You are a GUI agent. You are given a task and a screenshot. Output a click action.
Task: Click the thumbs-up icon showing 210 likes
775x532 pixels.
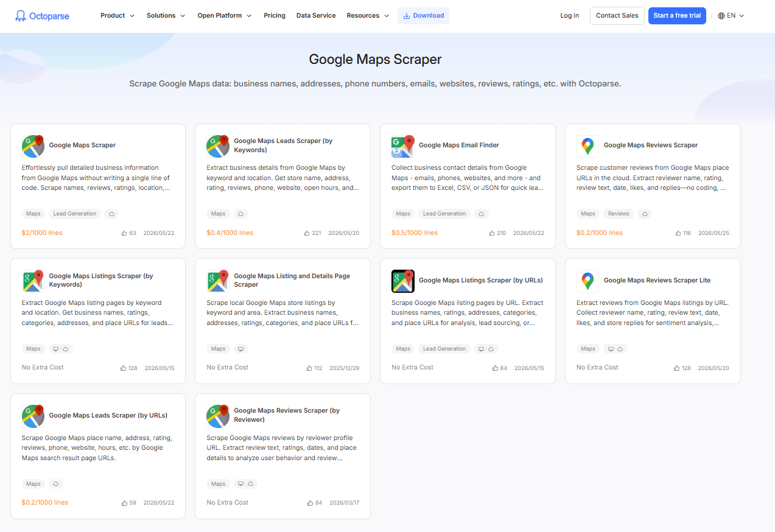click(x=492, y=233)
